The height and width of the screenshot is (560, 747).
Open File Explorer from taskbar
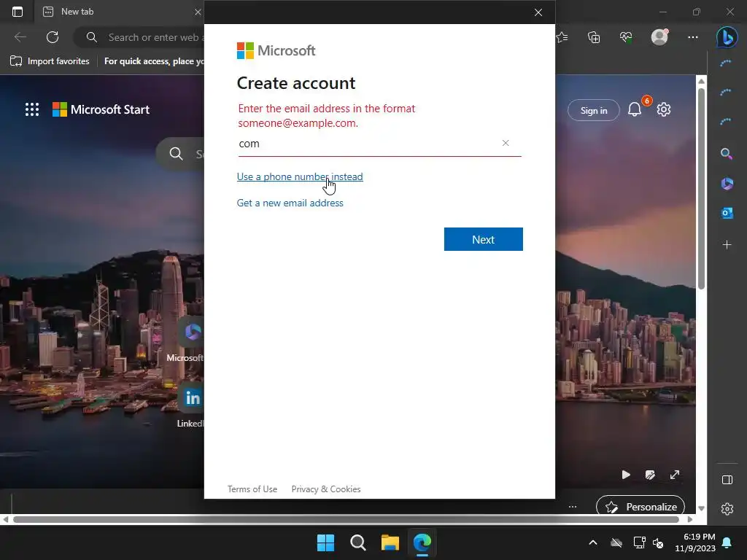tap(390, 542)
